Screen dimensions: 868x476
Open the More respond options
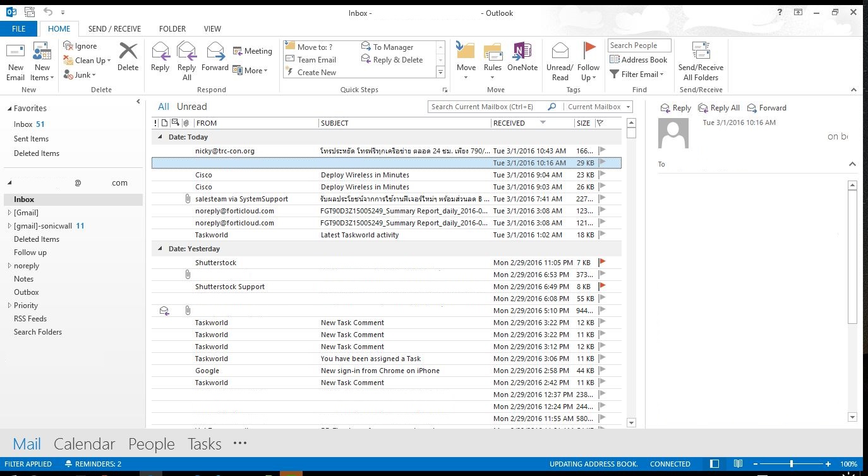250,71
